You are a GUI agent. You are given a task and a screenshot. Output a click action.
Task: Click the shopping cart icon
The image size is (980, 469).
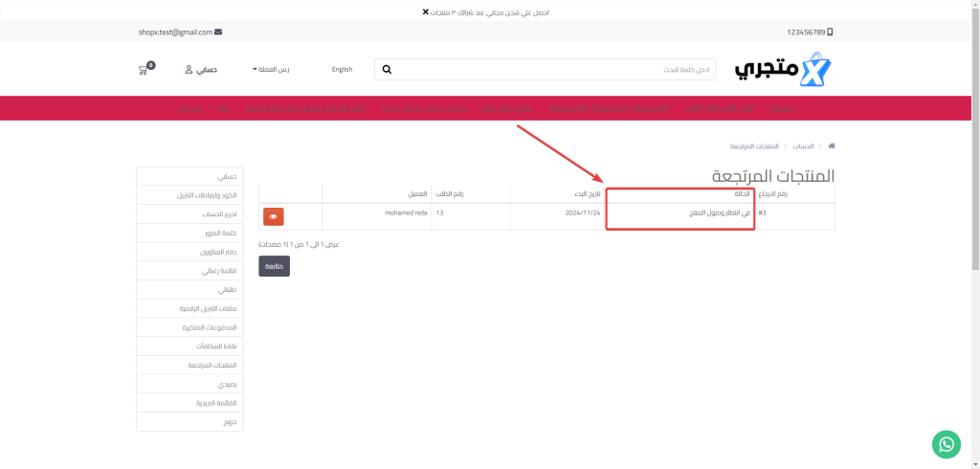(145, 70)
